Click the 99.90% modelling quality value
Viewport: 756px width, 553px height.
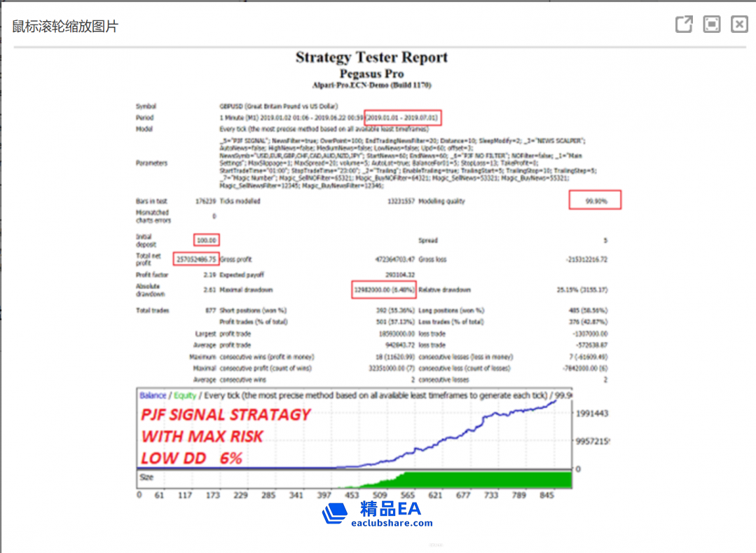click(x=596, y=201)
